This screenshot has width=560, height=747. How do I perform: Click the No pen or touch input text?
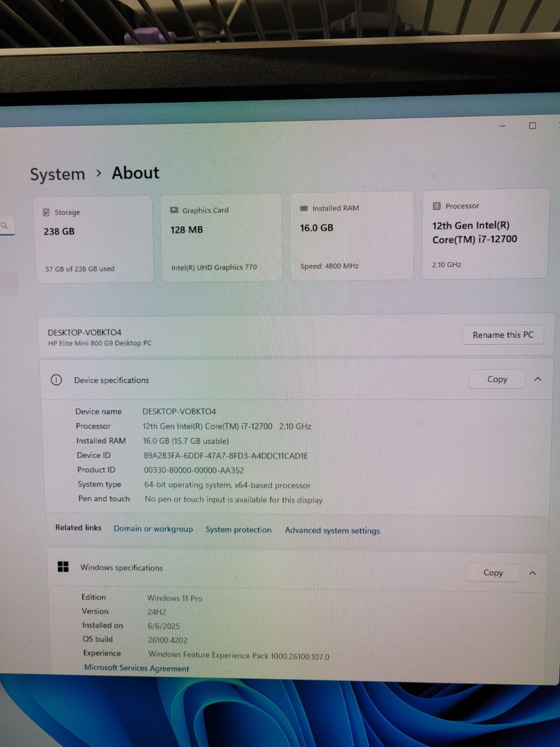(x=234, y=500)
